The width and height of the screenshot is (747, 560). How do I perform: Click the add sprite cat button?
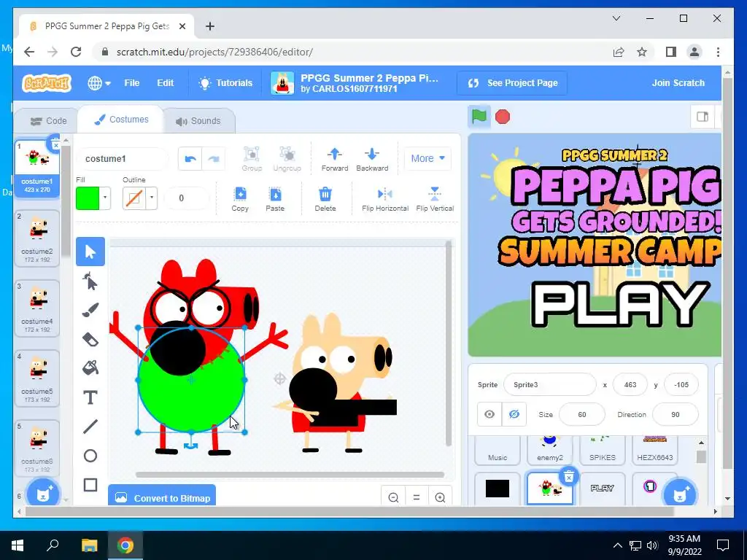680,493
